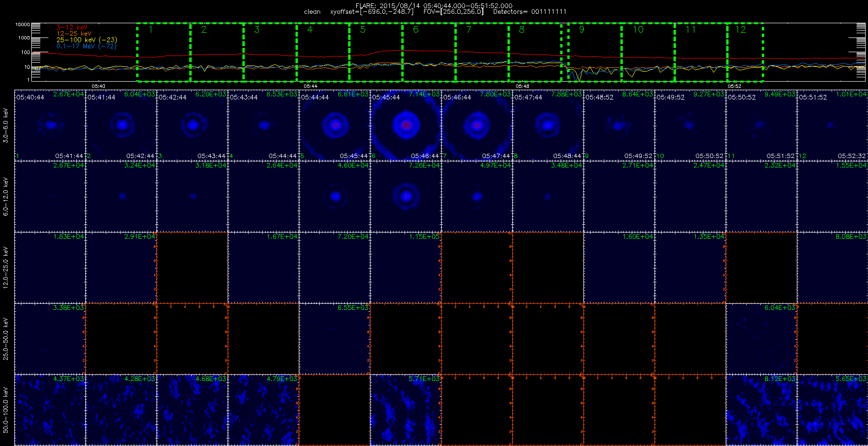Screen dimensions: 868x446
Task: Open 6-12 keV image labeled 4.97E+04
Action: pyautogui.click(x=477, y=196)
